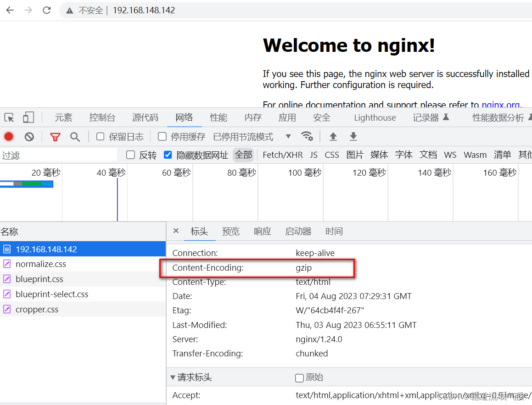This screenshot has height=405, width=532.
Task: Click the search icon in the network panel
Action: coord(74,136)
